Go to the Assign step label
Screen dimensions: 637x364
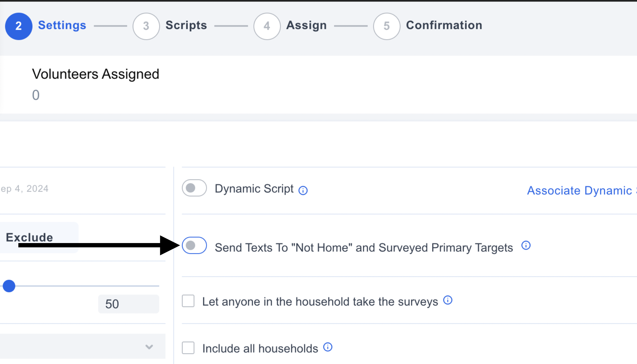306,25
